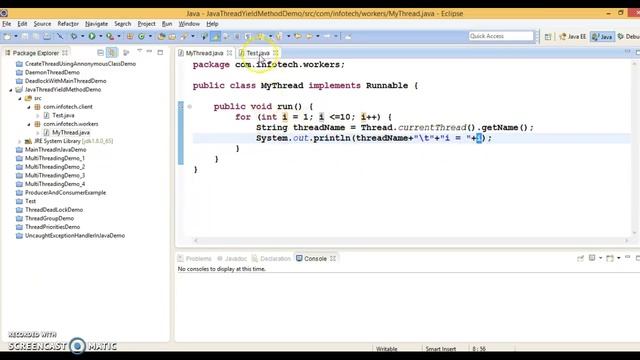Click the Open Task toolbar icon

click(172, 37)
